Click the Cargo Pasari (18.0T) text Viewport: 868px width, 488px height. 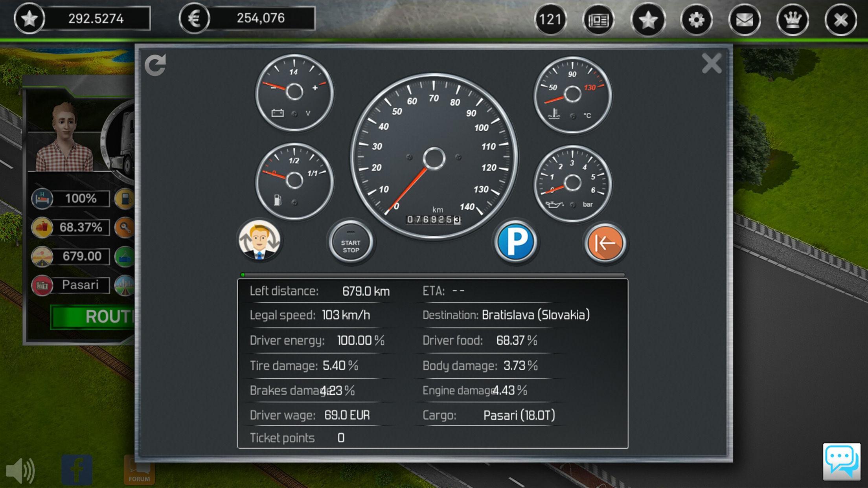[519, 415]
